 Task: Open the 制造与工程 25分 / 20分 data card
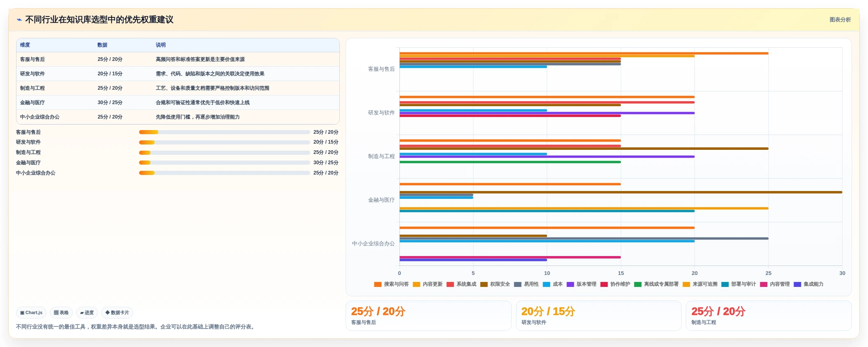(769, 316)
